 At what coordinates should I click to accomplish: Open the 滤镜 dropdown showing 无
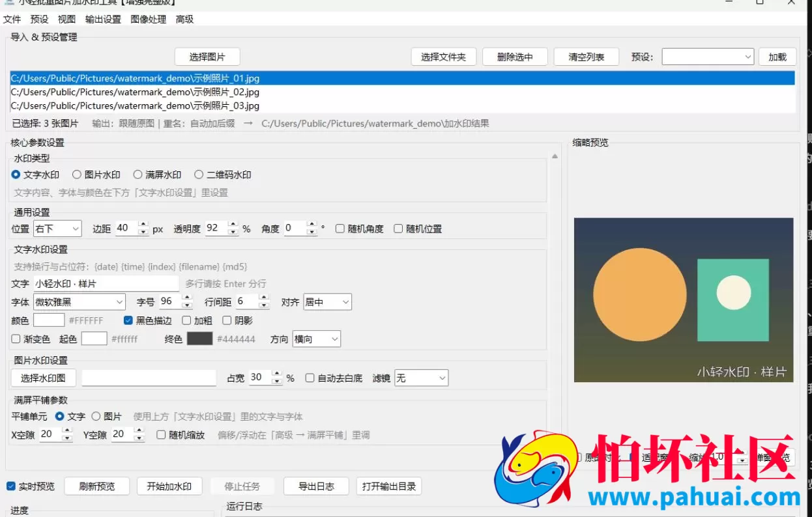pyautogui.click(x=421, y=378)
